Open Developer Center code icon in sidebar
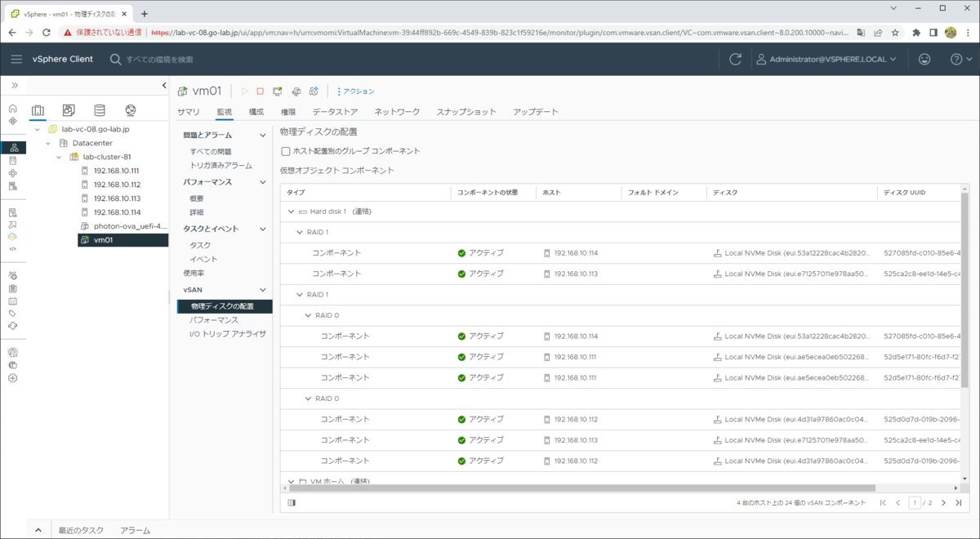This screenshot has height=539, width=980. (x=12, y=248)
